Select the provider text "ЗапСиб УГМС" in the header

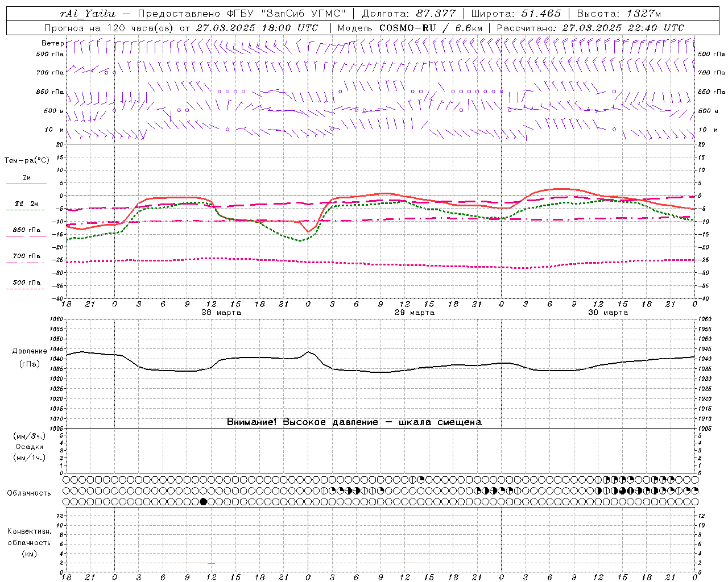click(303, 14)
